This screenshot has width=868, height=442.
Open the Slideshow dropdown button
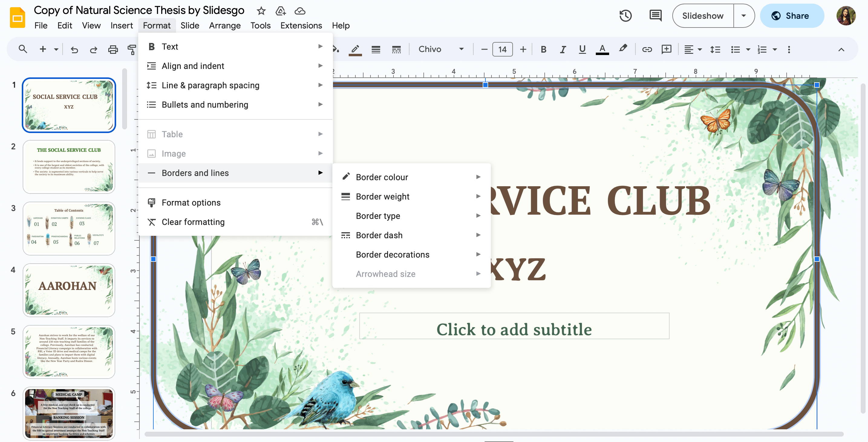[745, 16]
